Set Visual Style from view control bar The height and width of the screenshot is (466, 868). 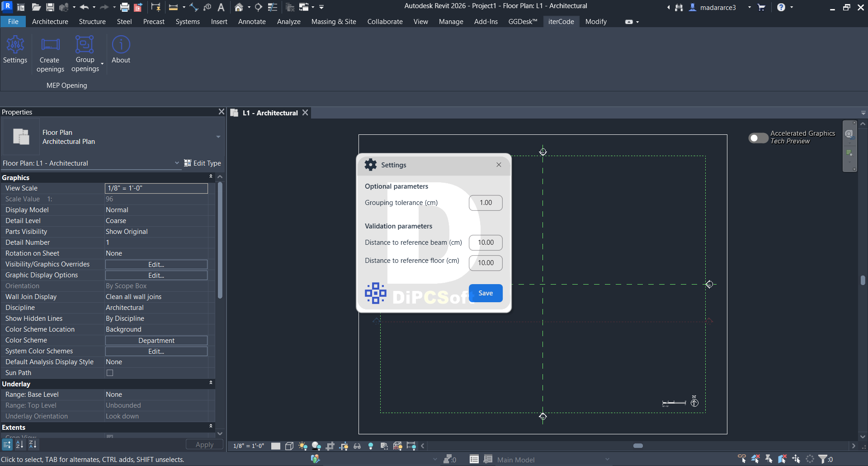(289, 446)
